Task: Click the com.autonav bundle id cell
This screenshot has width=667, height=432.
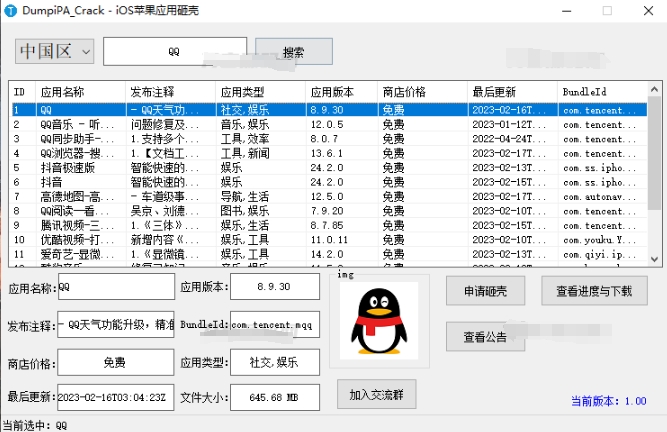Action: pyautogui.click(x=600, y=197)
